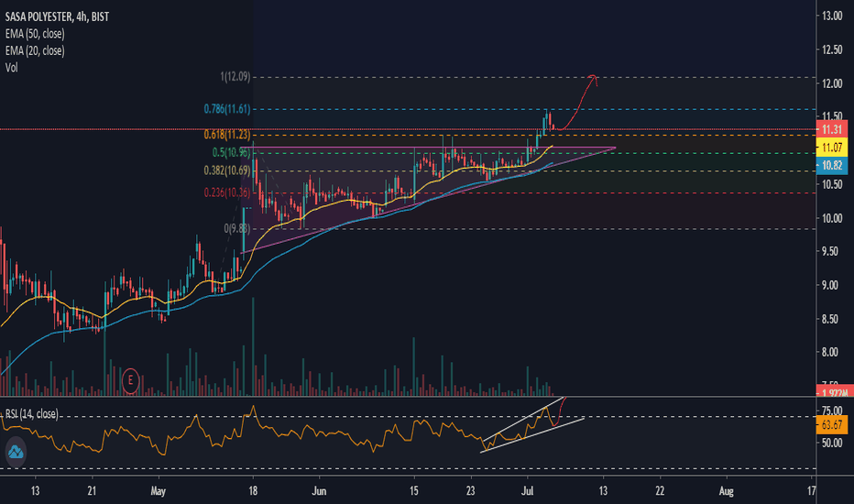Screen dimensions: 854x504
Task: Click the red 11.31 current price tag
Action: (832, 130)
